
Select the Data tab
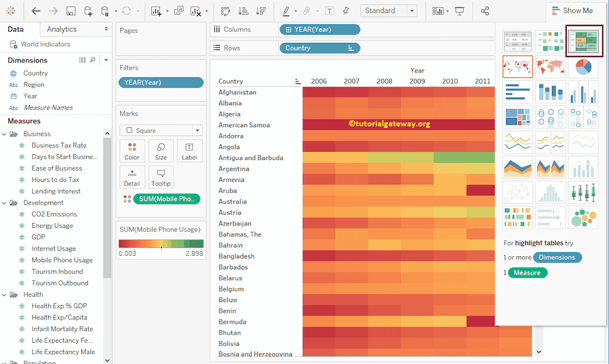tap(16, 29)
